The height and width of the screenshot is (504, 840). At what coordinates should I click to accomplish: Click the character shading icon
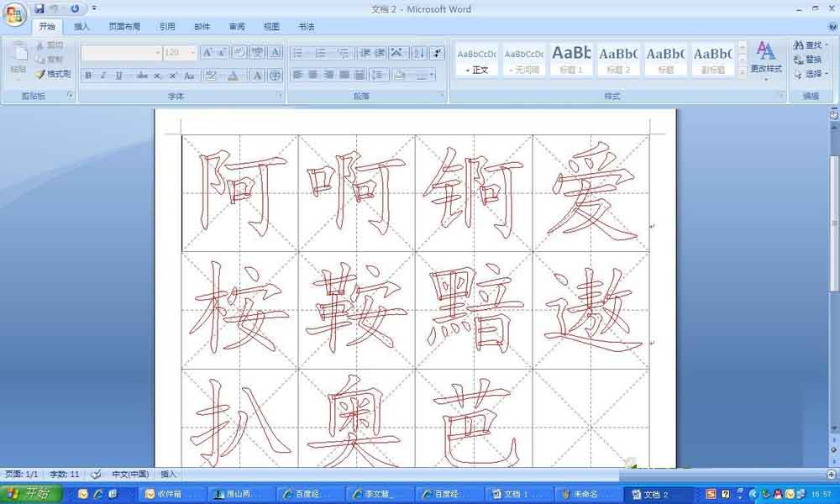pyautogui.click(x=258, y=76)
